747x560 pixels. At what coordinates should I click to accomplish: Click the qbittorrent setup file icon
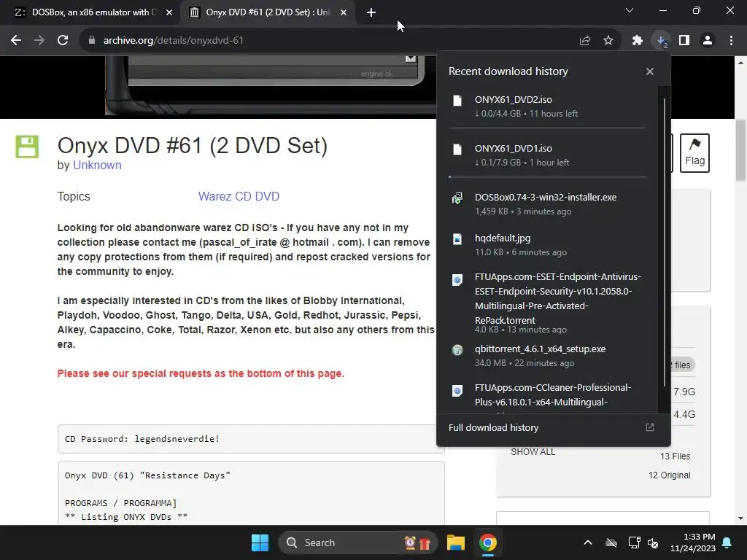click(457, 350)
